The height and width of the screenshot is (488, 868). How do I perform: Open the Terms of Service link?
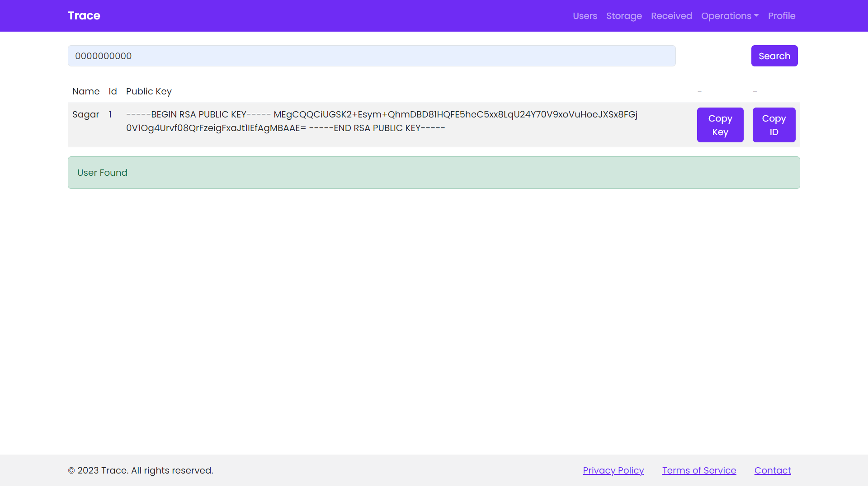tap(699, 470)
